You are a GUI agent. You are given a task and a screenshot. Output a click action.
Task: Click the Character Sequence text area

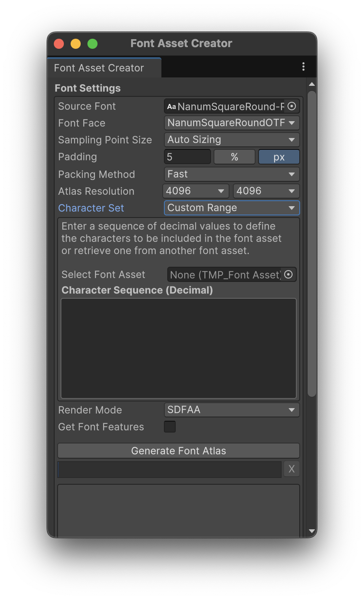(x=179, y=348)
